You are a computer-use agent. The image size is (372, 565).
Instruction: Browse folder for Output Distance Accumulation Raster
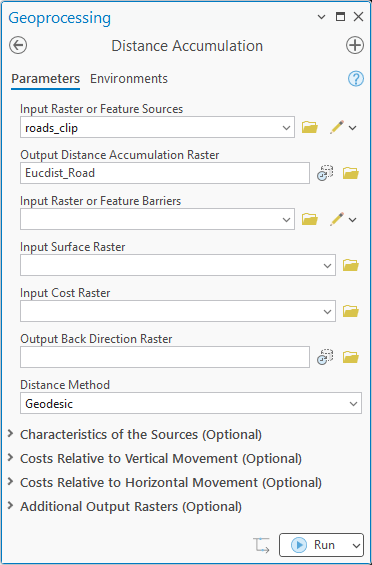(351, 173)
